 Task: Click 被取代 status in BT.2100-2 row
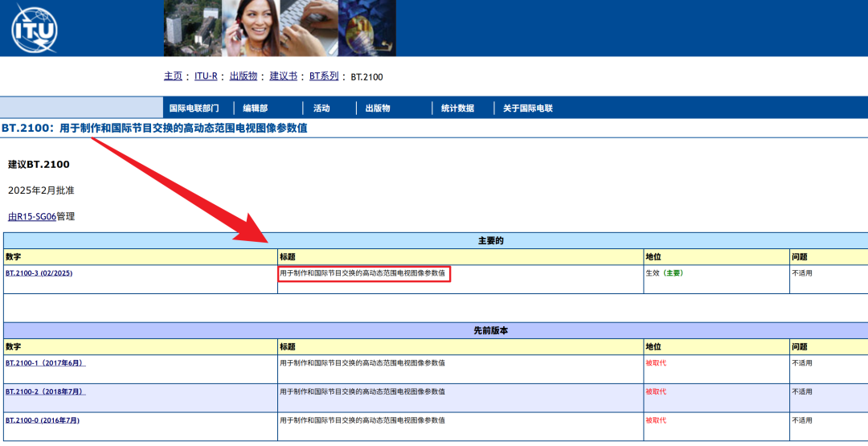pos(656,392)
